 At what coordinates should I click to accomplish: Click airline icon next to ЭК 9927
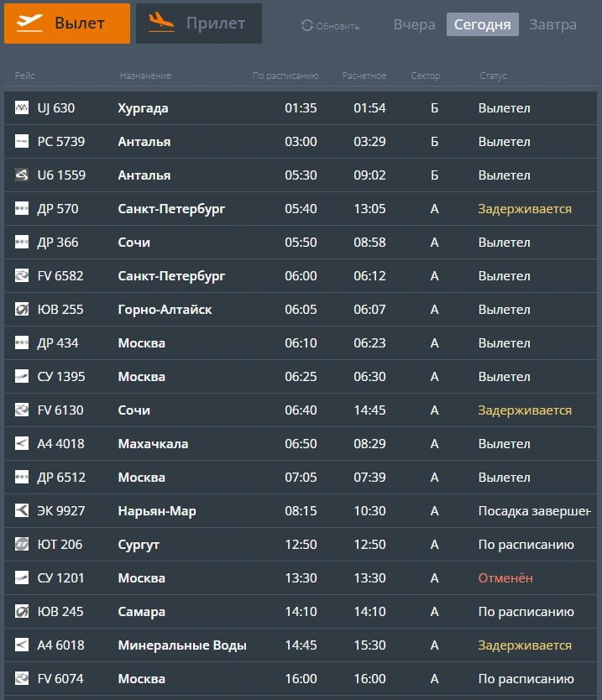point(22,511)
